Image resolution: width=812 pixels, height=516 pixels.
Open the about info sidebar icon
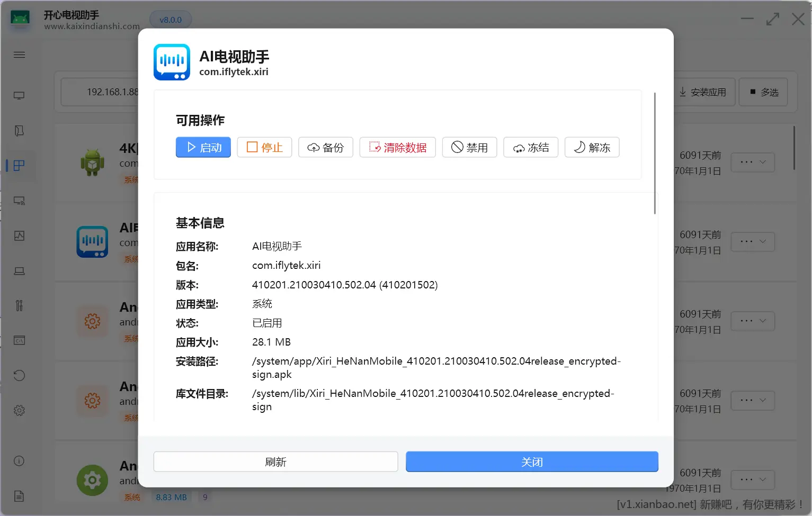click(x=19, y=461)
